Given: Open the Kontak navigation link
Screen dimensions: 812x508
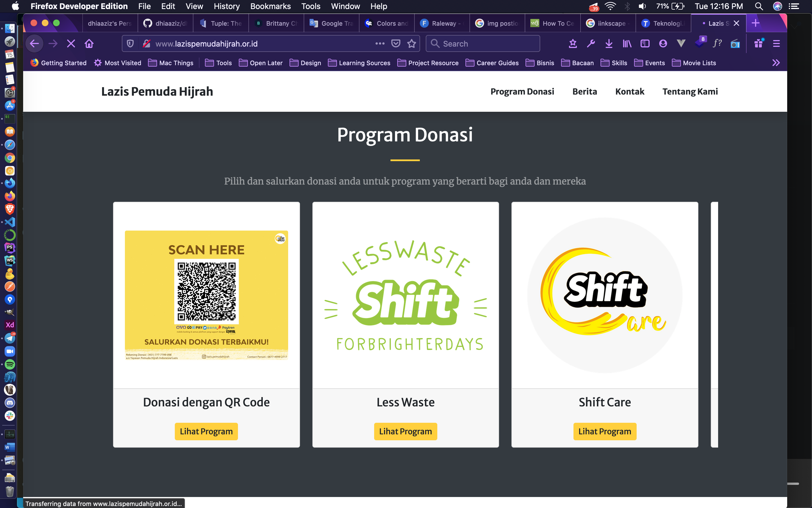Looking at the screenshot, I should 630,91.
